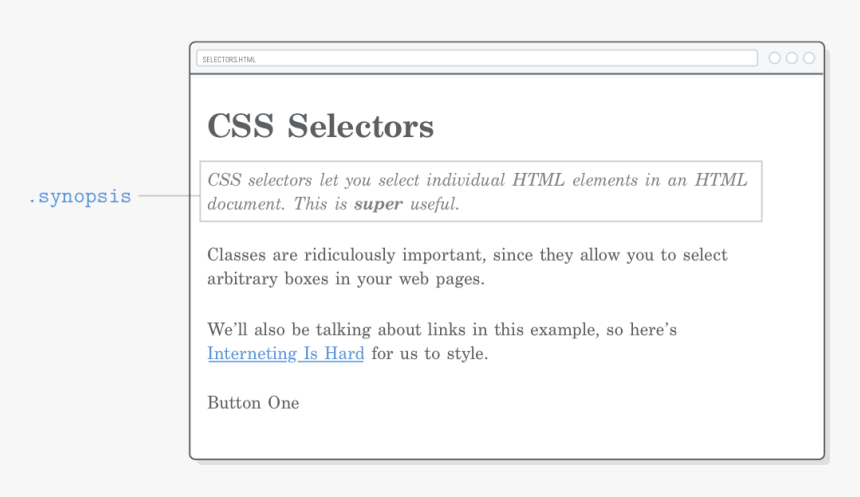
Task: Open the Interneting Is Hard link
Action: click(x=286, y=353)
